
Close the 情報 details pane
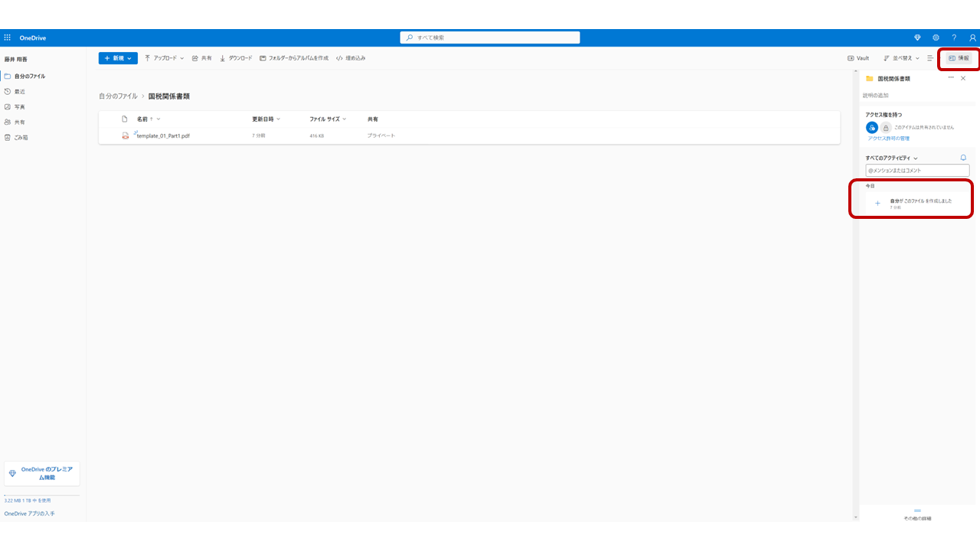pos(963,77)
